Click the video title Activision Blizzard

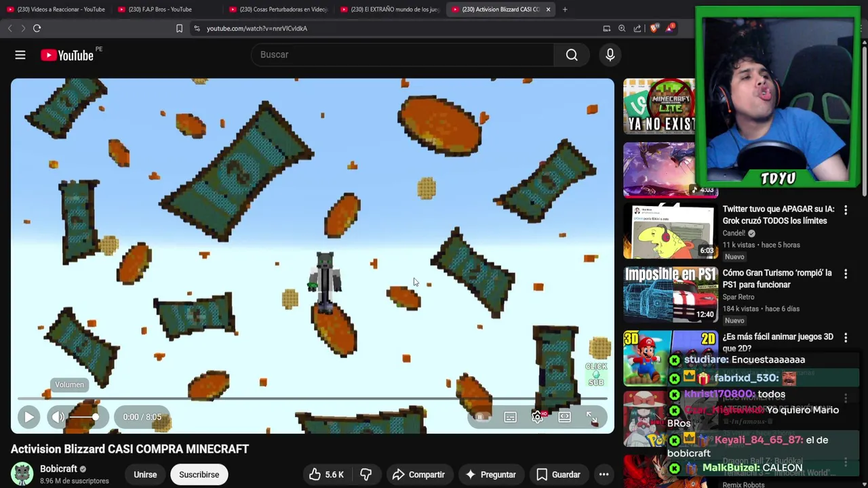pyautogui.click(x=130, y=449)
